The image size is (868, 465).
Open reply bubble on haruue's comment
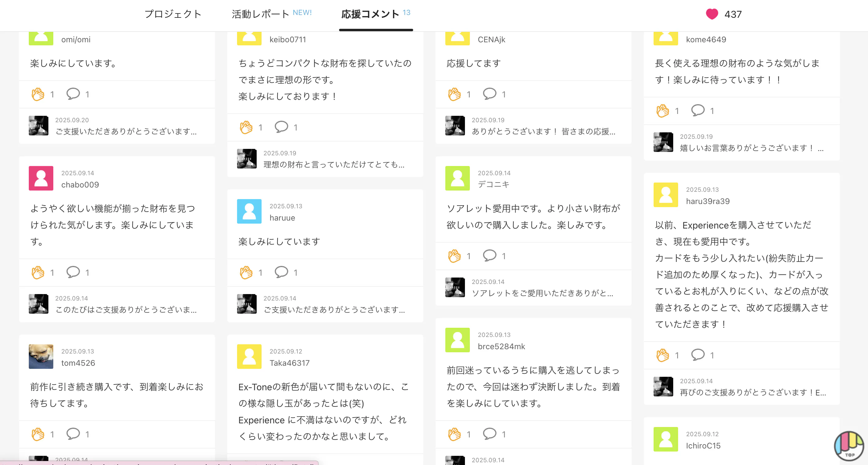pos(281,272)
